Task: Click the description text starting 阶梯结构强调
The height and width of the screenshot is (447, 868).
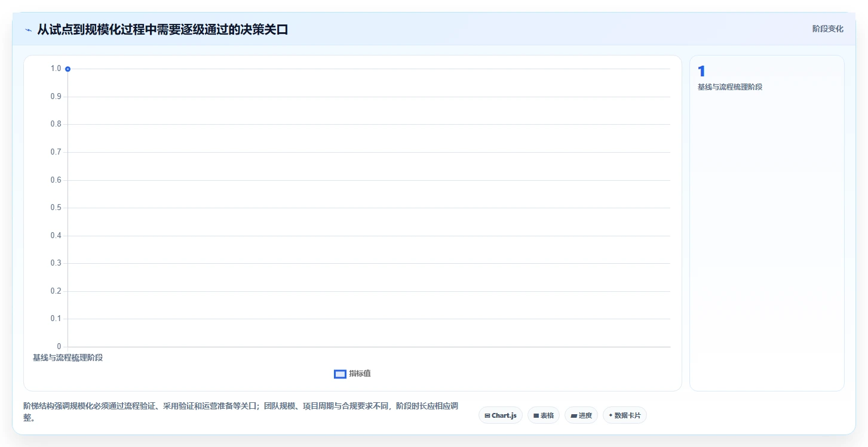Action: click(241, 412)
